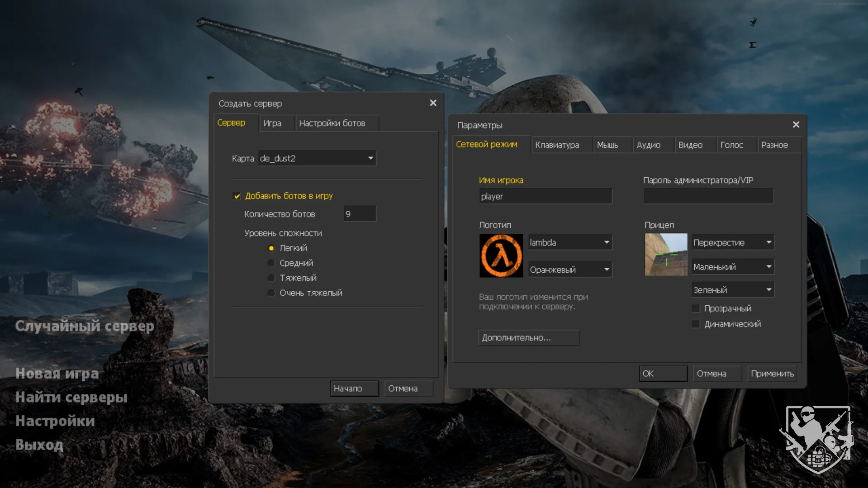Select Очень тяжелый difficulty
The height and width of the screenshot is (488, 868).
click(x=271, y=293)
